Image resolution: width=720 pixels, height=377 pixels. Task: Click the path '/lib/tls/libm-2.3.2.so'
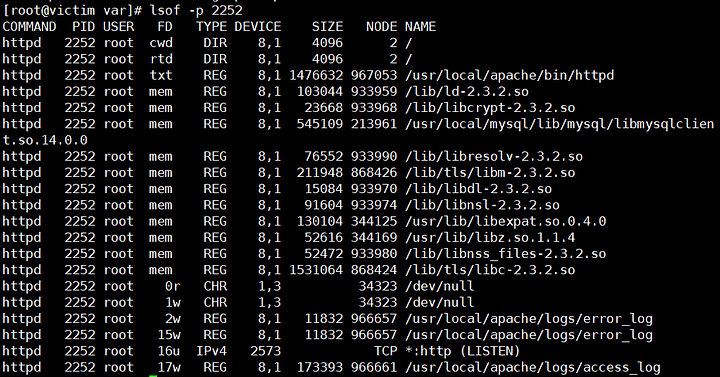tap(490, 173)
